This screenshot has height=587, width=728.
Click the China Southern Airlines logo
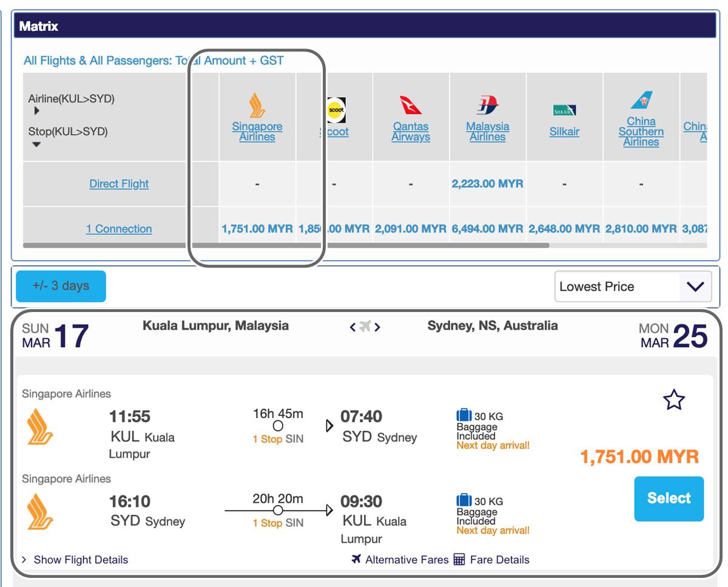click(x=641, y=100)
